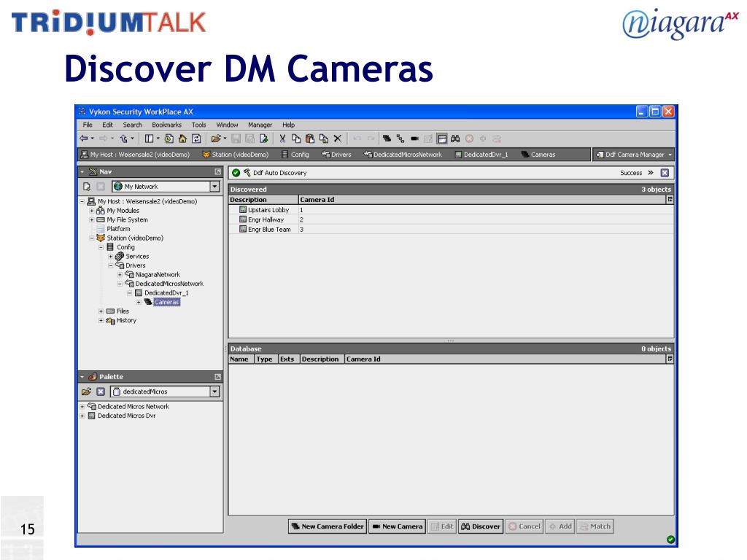Open the Search menu
This screenshot has height=560, width=747.
[x=133, y=125]
